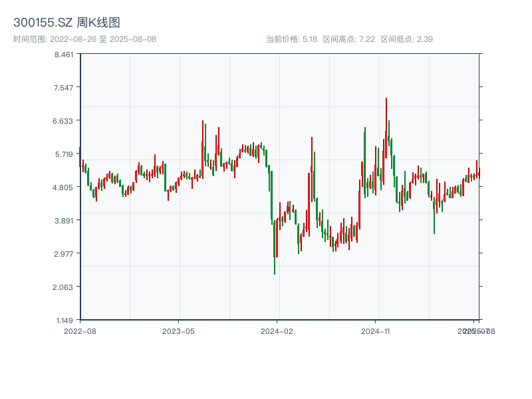
Task: Click the 2022-08 x-axis date label
Action: tap(80, 331)
